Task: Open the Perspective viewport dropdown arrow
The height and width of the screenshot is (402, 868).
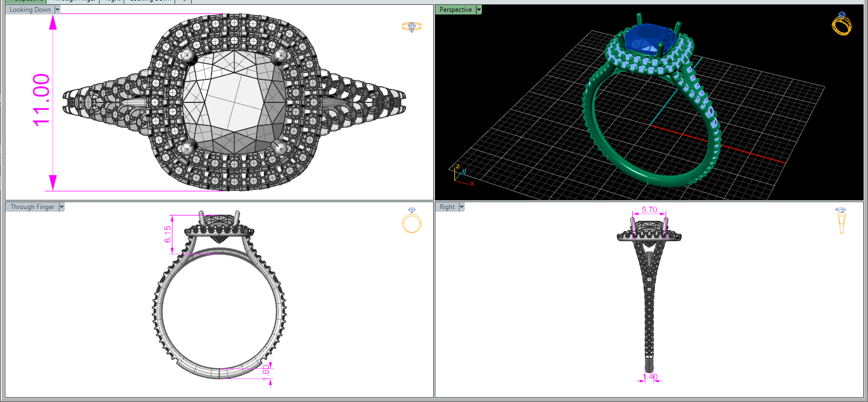Action: click(479, 10)
